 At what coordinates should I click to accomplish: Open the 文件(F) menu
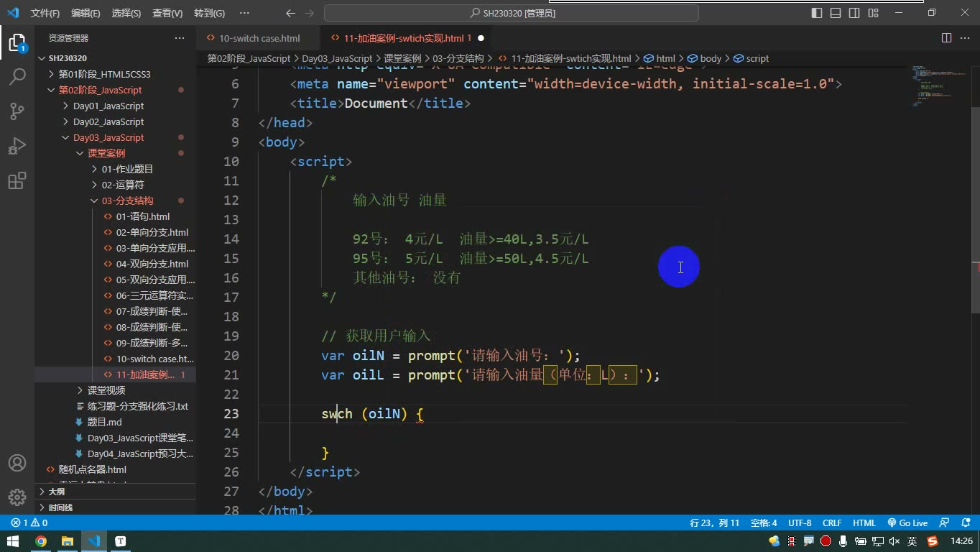45,13
